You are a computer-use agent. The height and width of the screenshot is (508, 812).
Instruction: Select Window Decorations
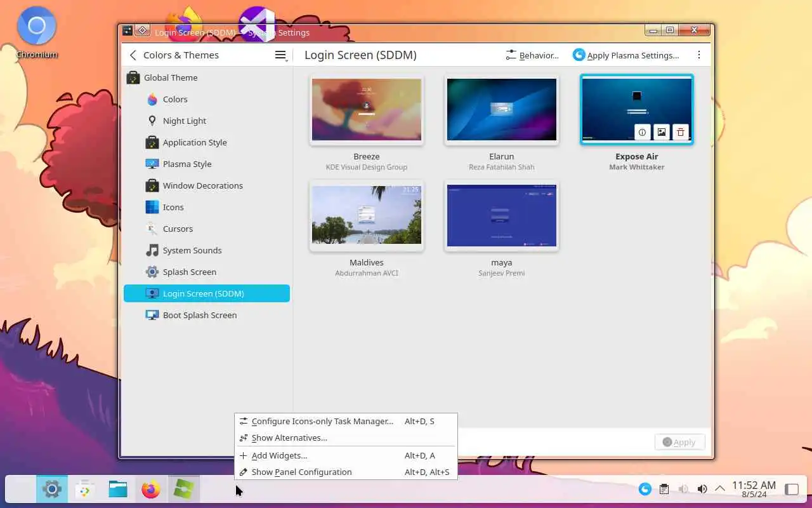(207, 185)
